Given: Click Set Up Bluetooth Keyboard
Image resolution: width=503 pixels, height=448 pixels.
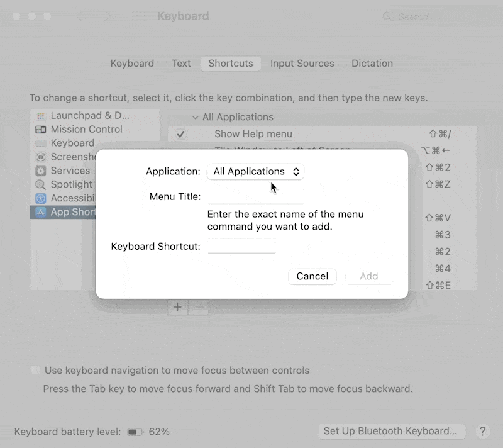Looking at the screenshot, I should coord(391,431).
